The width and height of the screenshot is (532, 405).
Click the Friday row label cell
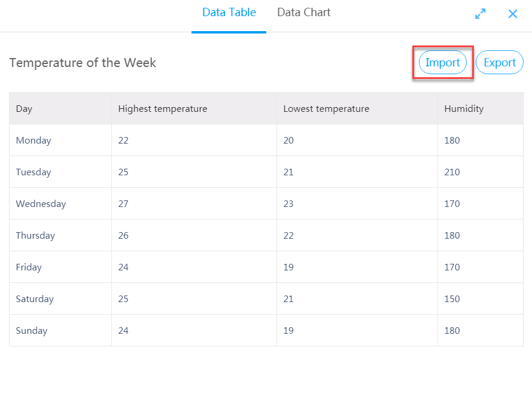coord(29,267)
